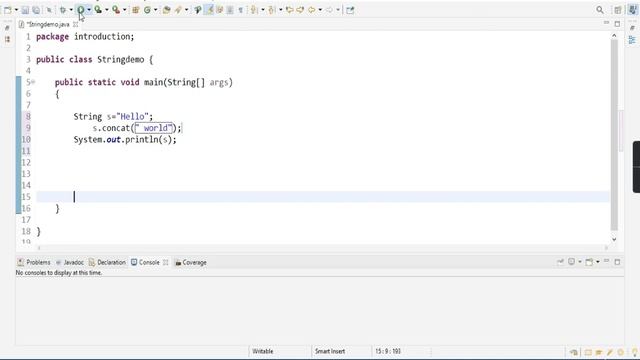640x360 pixels.
Task: Click the Debug bug icon
Action: click(x=63, y=10)
